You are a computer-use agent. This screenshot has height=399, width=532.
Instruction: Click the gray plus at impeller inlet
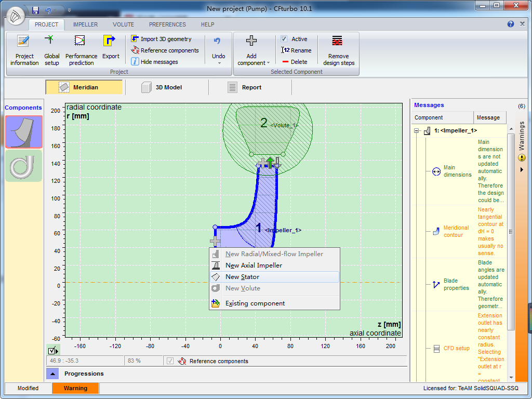tap(215, 241)
